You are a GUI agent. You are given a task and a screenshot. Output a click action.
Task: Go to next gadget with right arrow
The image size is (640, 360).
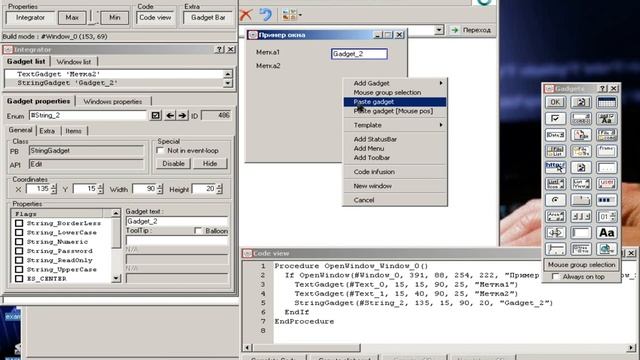(x=182, y=116)
